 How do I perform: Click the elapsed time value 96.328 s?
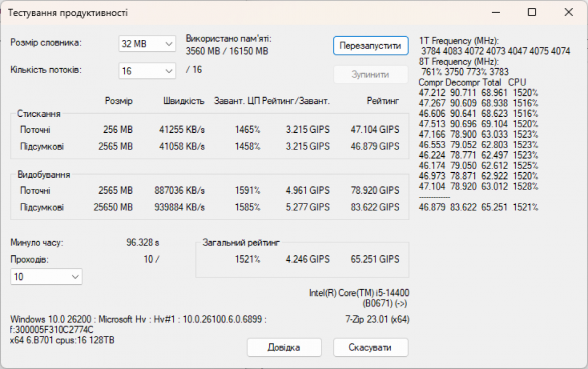point(143,243)
